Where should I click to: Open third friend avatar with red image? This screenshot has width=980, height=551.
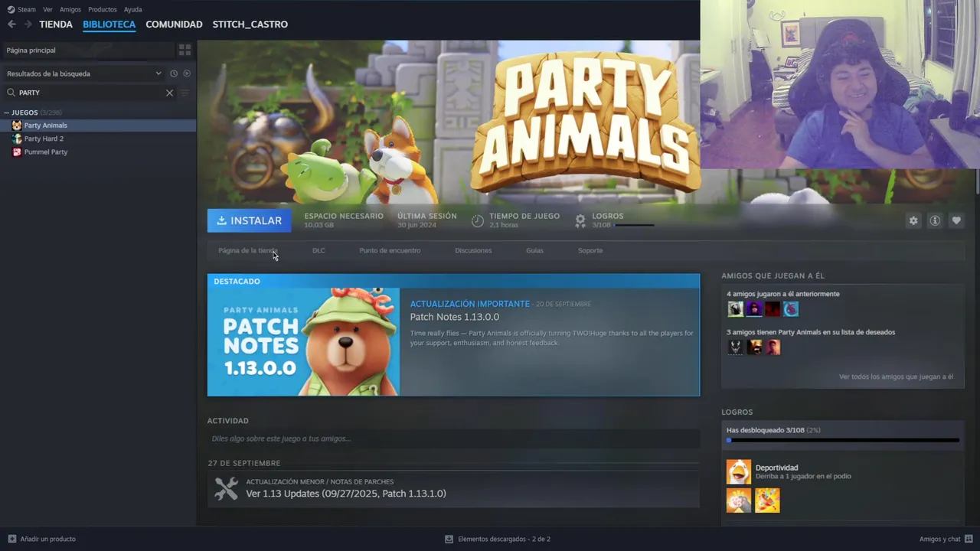[x=773, y=309]
